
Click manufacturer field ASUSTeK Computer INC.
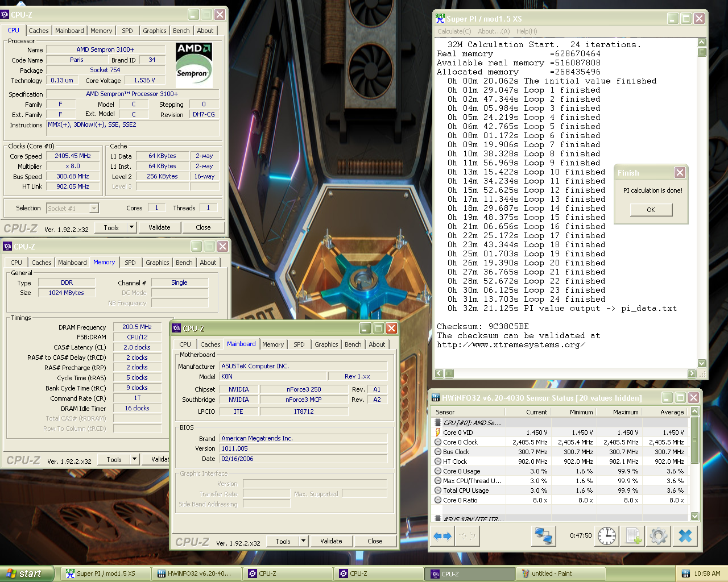coord(304,366)
